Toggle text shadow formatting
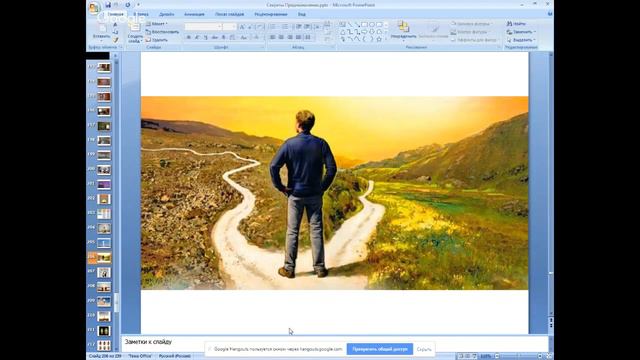 [x=223, y=38]
